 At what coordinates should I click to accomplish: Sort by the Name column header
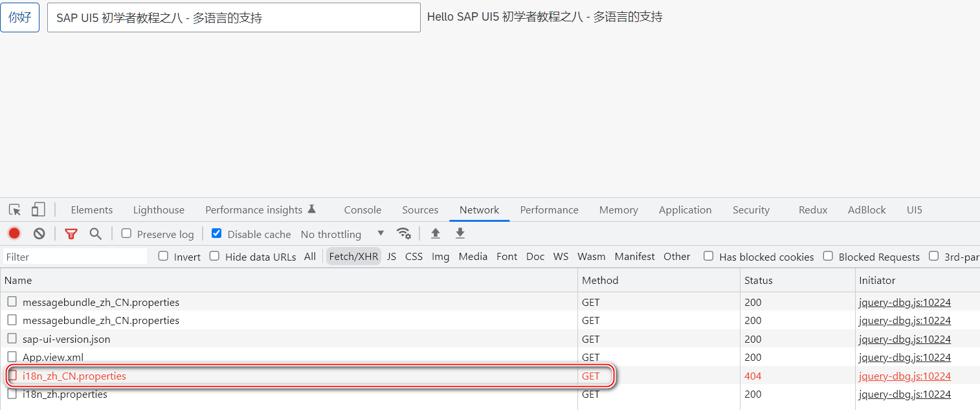(289, 280)
